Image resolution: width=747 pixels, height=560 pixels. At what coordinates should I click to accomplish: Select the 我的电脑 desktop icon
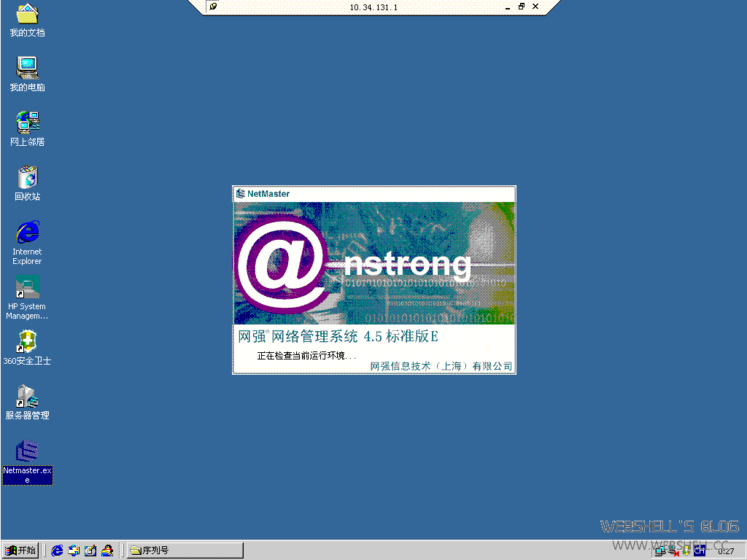27,74
